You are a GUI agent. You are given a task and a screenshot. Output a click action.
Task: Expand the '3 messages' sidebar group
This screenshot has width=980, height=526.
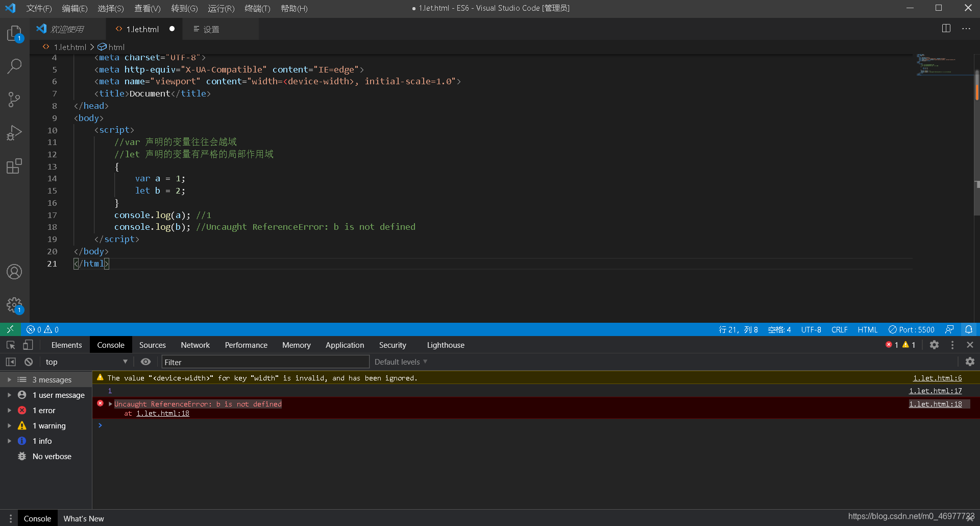coord(9,380)
